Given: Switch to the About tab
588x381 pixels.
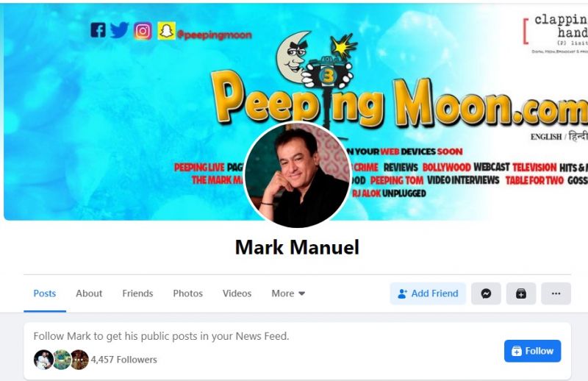Looking at the screenshot, I should point(89,293).
